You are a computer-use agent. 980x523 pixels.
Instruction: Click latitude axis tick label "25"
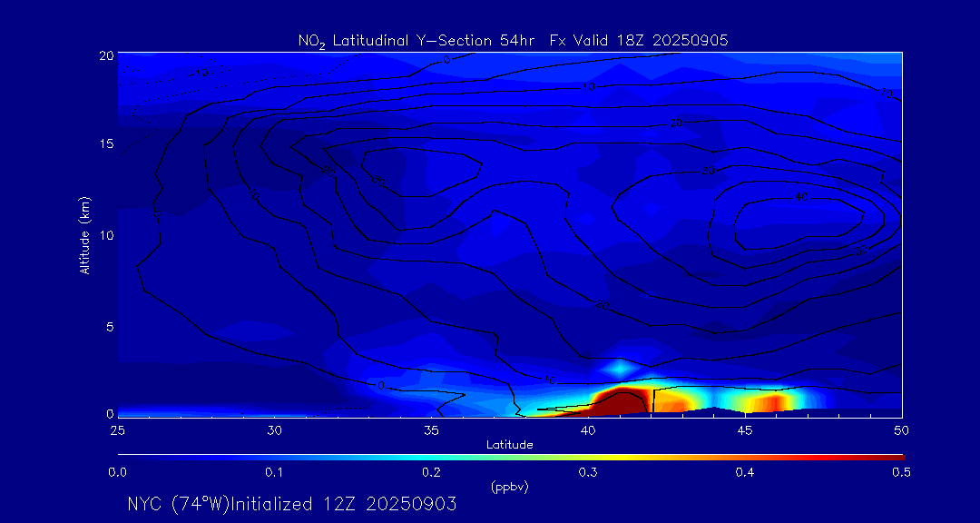click(x=117, y=430)
